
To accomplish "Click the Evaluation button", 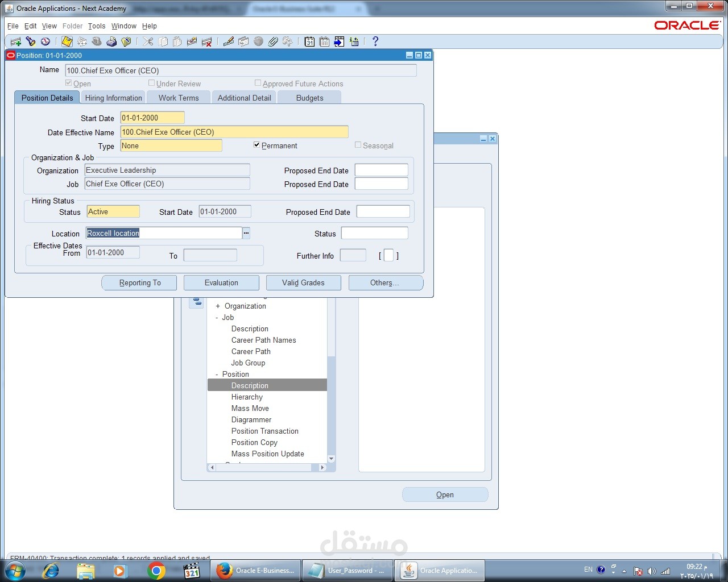I will pos(222,283).
